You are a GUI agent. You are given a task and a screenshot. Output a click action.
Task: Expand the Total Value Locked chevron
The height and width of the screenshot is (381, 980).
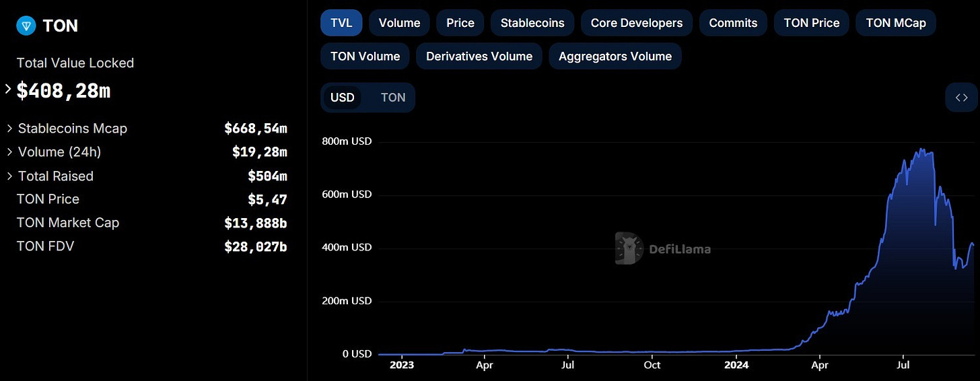(8, 89)
